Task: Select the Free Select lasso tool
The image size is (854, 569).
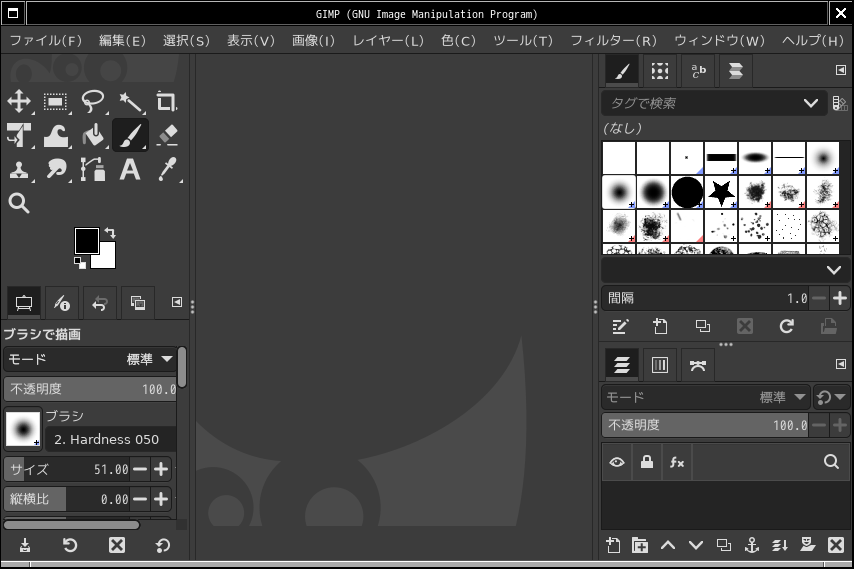Action: click(93, 101)
